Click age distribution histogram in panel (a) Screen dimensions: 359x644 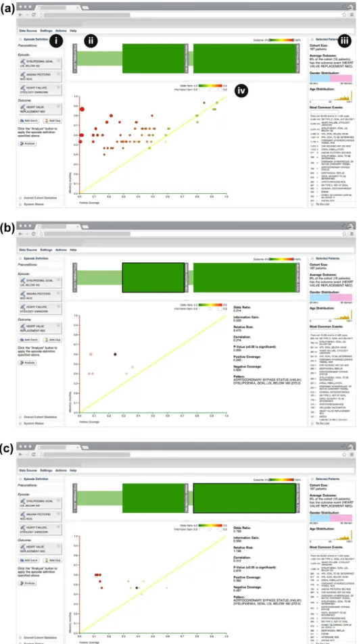(x=331, y=96)
